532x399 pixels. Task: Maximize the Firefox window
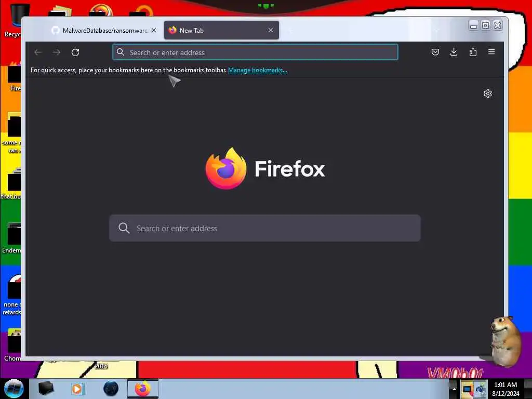click(x=486, y=25)
